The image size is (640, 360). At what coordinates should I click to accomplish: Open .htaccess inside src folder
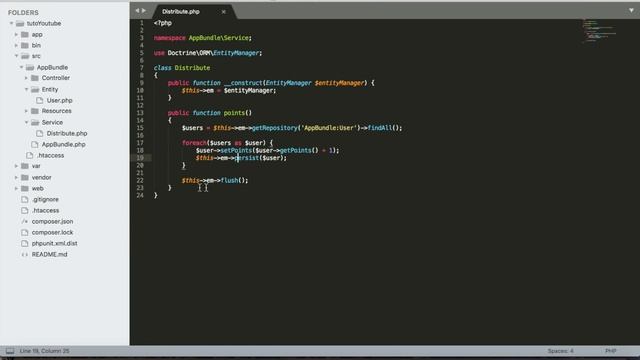pos(50,156)
